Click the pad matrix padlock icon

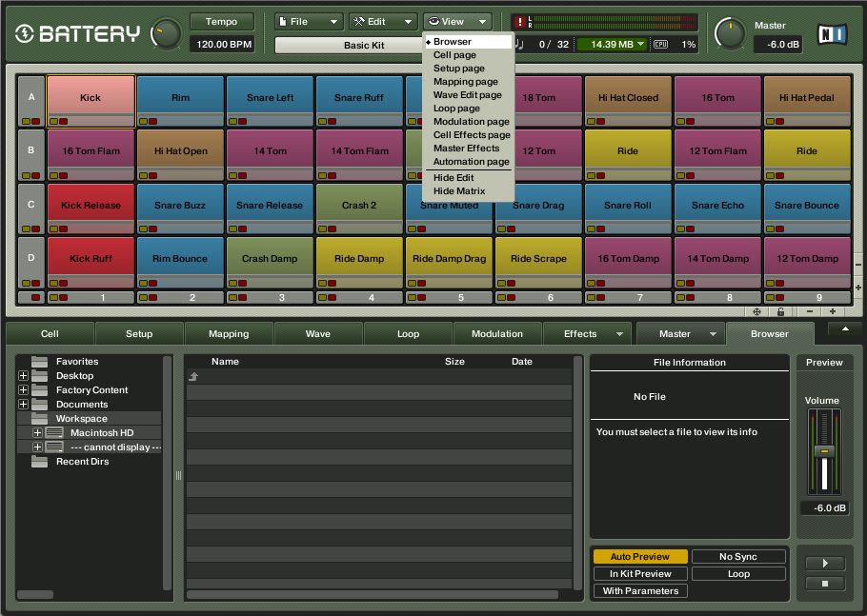tap(781, 312)
